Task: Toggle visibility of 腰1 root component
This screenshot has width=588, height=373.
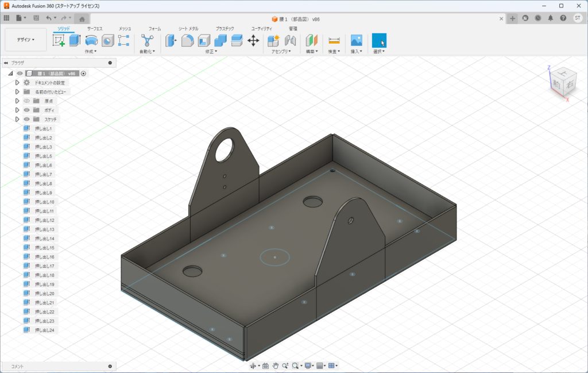Action: click(x=20, y=74)
